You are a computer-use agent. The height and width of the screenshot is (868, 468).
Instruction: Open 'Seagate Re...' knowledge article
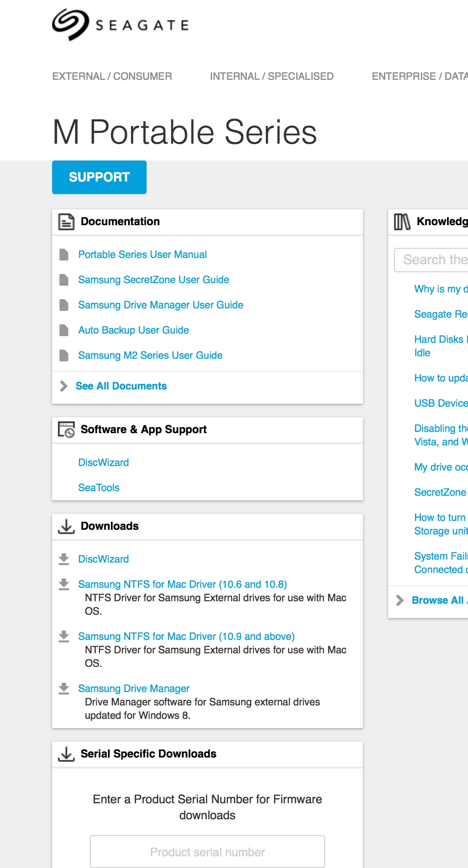click(441, 314)
